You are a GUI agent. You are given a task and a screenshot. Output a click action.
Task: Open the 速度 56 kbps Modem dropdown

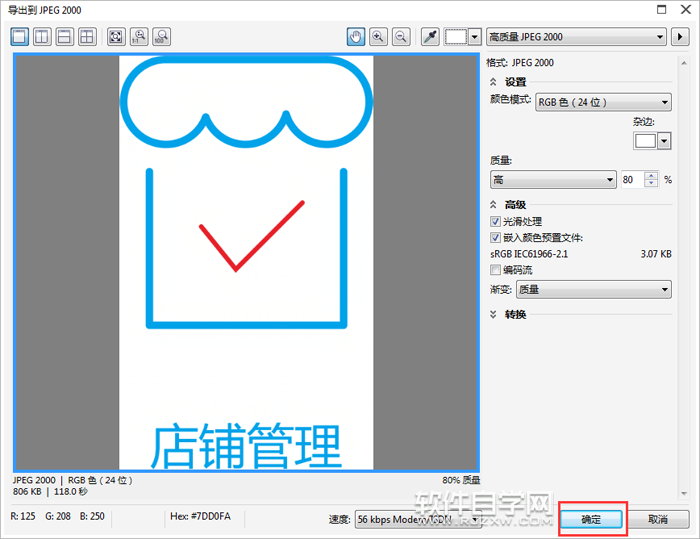(x=418, y=519)
